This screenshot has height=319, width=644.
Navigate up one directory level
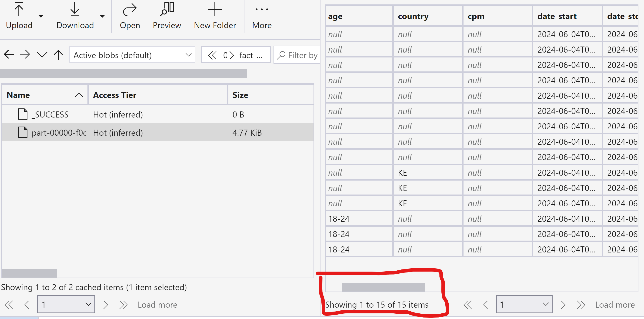(x=58, y=54)
